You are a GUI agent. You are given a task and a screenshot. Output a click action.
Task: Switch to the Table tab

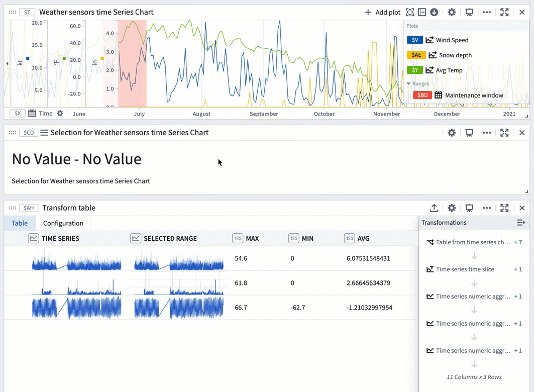click(20, 223)
